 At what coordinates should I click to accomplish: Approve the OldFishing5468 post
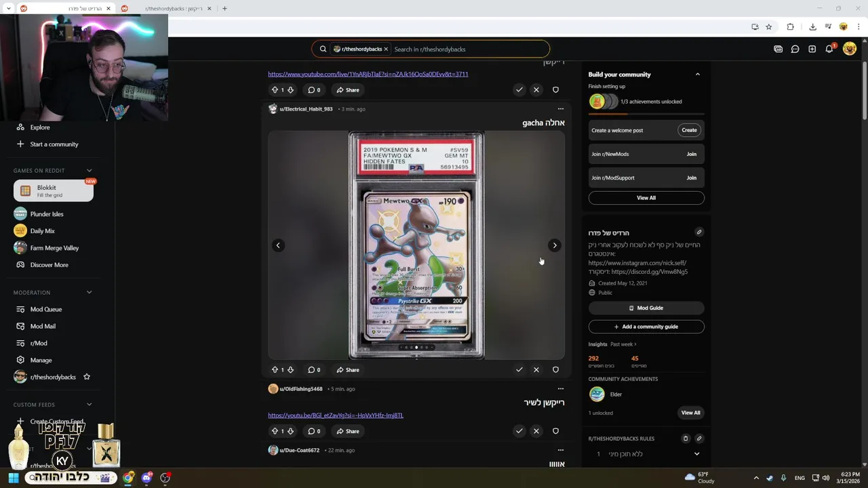pyautogui.click(x=519, y=431)
